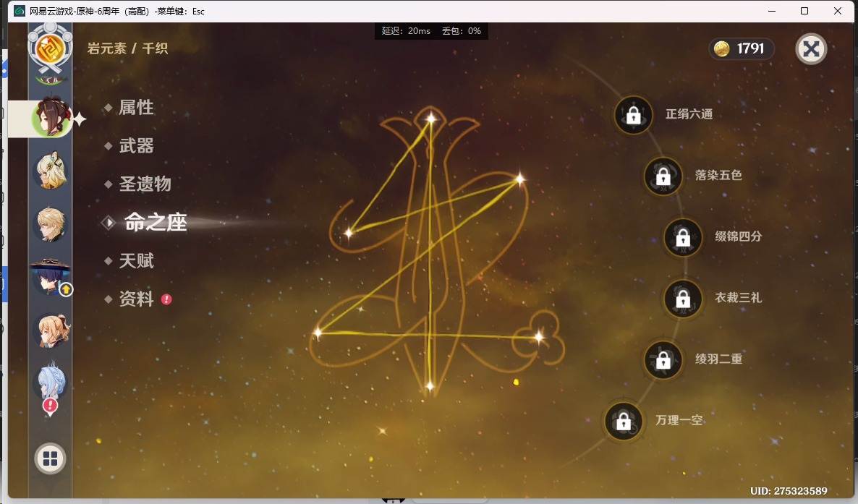
Task: Click the red exclamation marker under blue-haired character
Action: click(51, 406)
